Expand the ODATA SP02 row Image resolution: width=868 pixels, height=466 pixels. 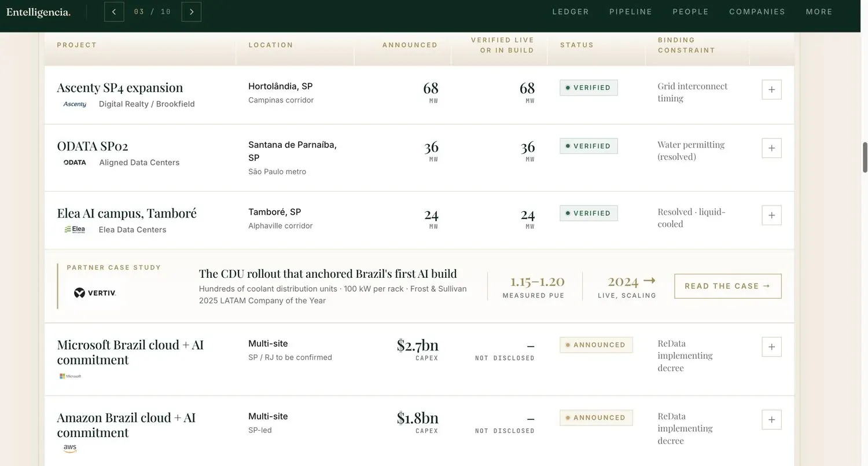(x=771, y=148)
